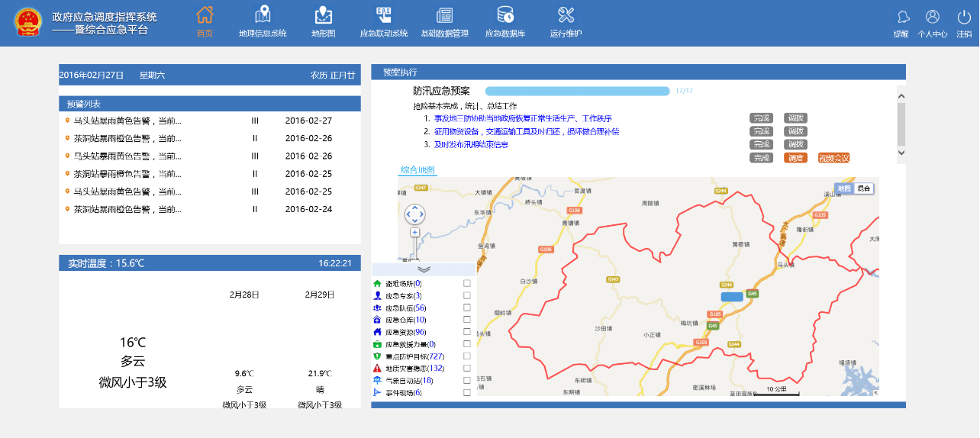Open 地理信息系统 from top navigation
The image size is (980, 438).
pos(263,15)
